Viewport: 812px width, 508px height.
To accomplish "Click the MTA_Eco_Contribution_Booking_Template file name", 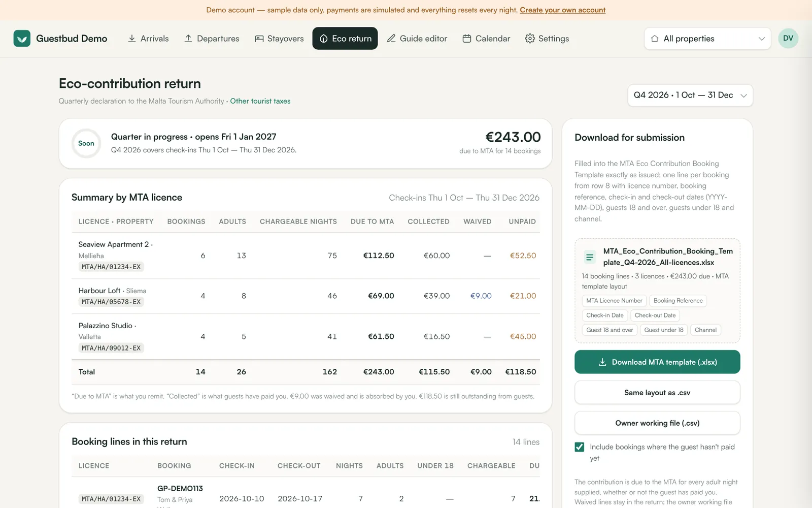I will (668, 257).
